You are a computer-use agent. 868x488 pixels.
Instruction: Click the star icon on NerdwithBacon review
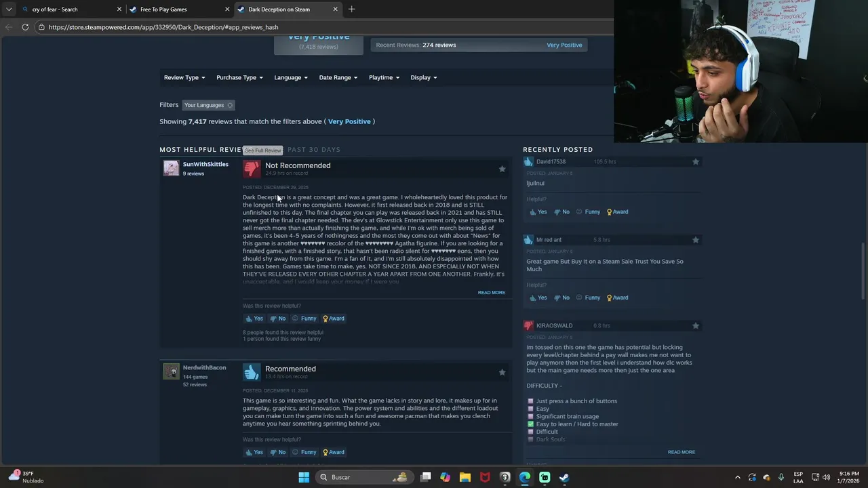(x=502, y=372)
